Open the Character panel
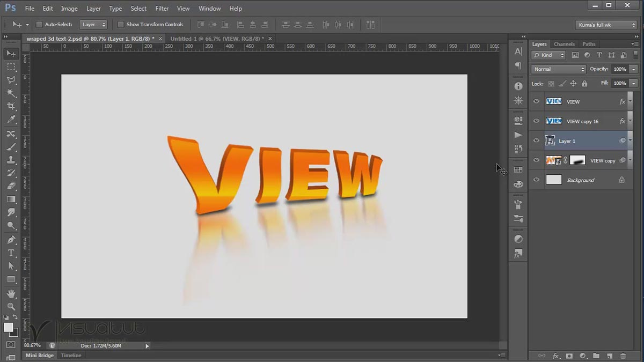644x362 pixels. 518,51
